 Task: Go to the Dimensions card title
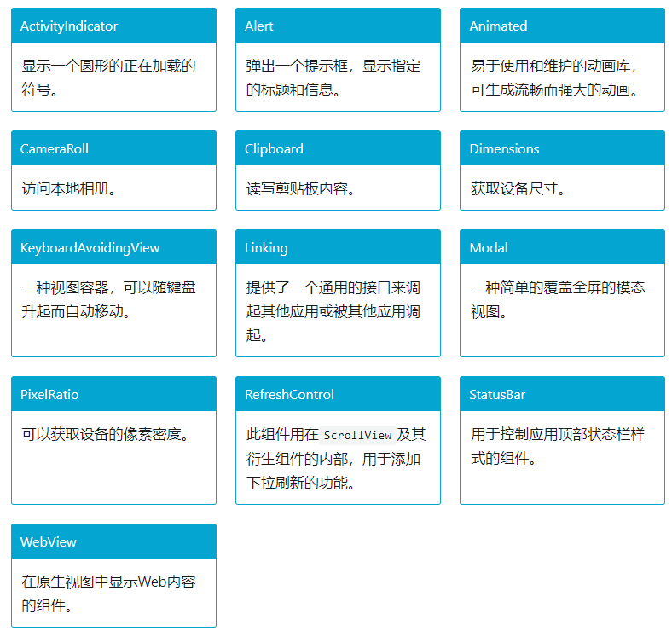504,148
